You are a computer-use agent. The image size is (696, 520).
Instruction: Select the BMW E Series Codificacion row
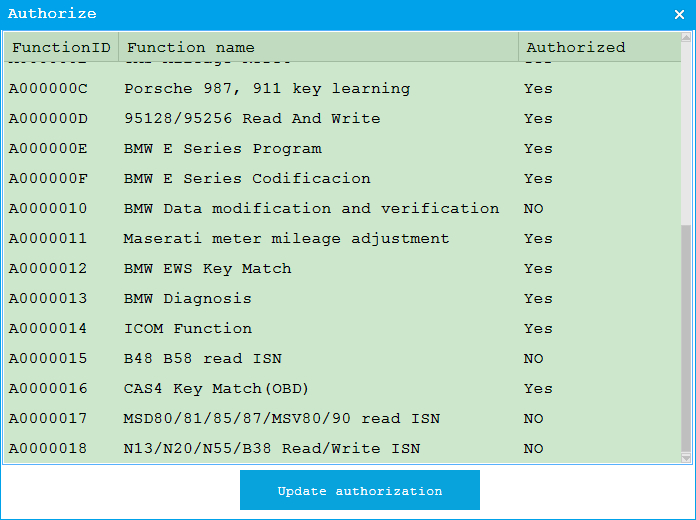(247, 179)
